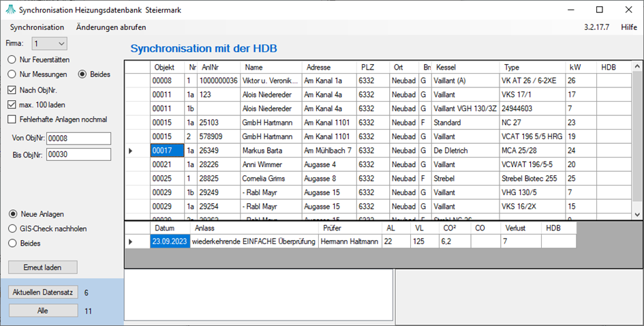644x326 pixels.
Task: Open the Firma dropdown
Action: [x=51, y=44]
